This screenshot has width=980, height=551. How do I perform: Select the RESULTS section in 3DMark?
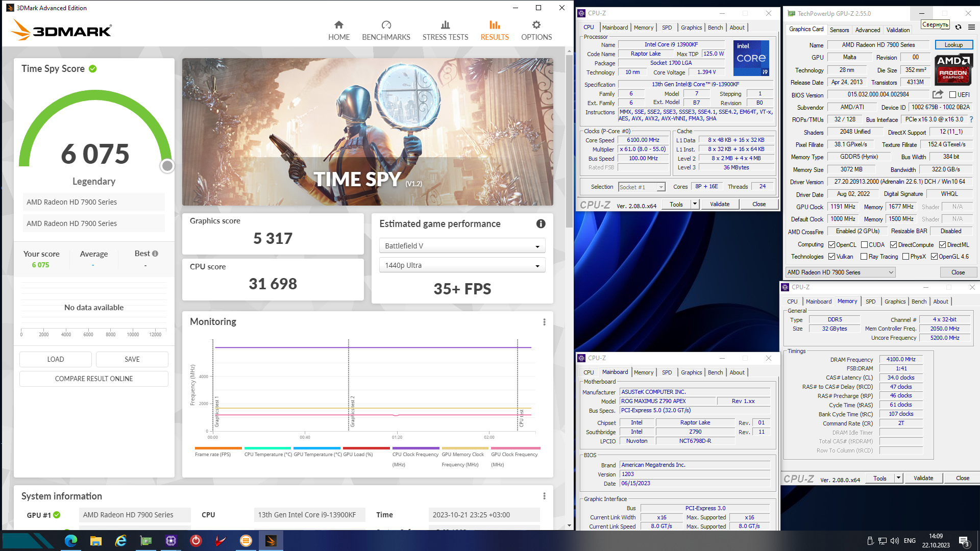tap(495, 31)
